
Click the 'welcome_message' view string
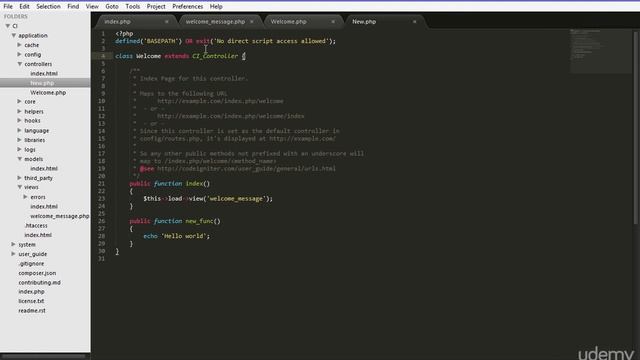[x=236, y=199]
